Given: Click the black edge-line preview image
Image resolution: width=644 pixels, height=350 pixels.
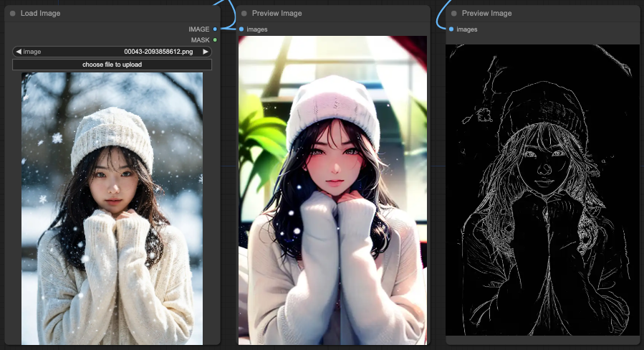Looking at the screenshot, I should click(542, 190).
